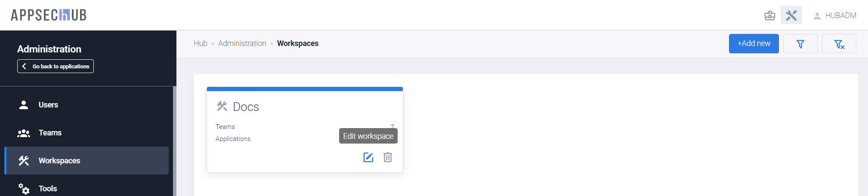Screen dimensions: 868x196
Task: Click the briefcase icon in top bar
Action: click(769, 15)
